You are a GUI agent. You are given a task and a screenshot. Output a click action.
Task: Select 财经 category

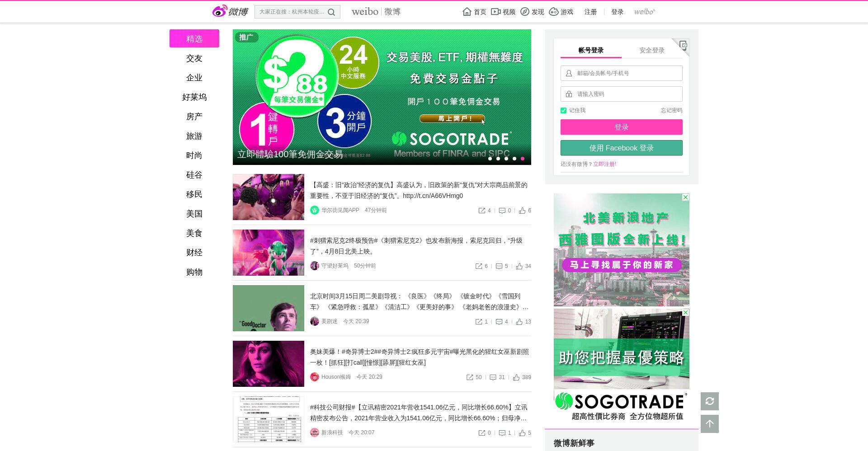coord(194,253)
